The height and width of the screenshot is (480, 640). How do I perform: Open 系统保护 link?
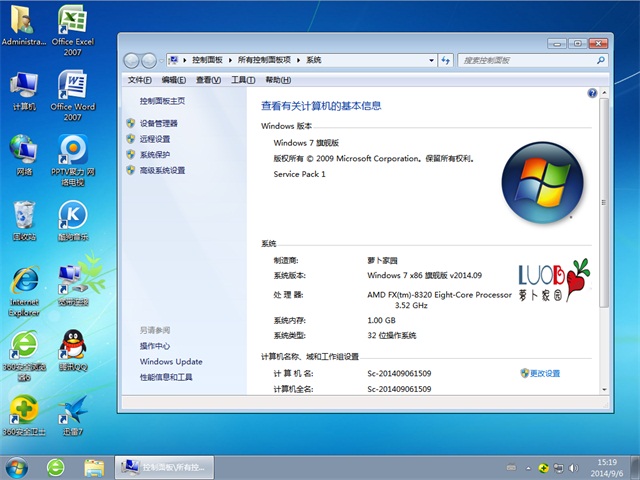coord(155,155)
